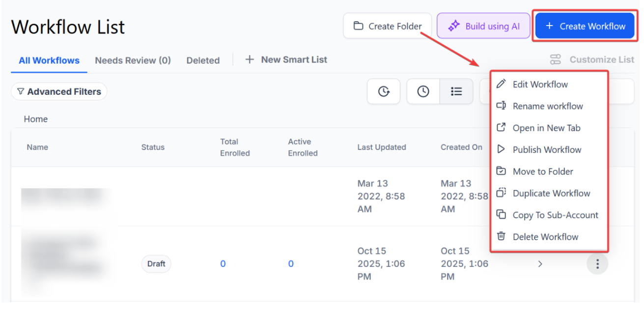Select Delete Workflow from menu
644x309 pixels.
tap(545, 237)
